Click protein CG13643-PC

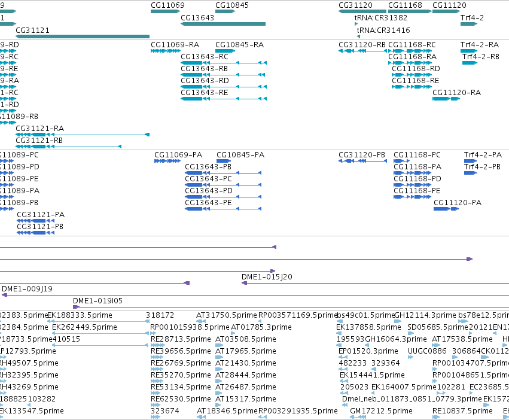click(x=208, y=179)
